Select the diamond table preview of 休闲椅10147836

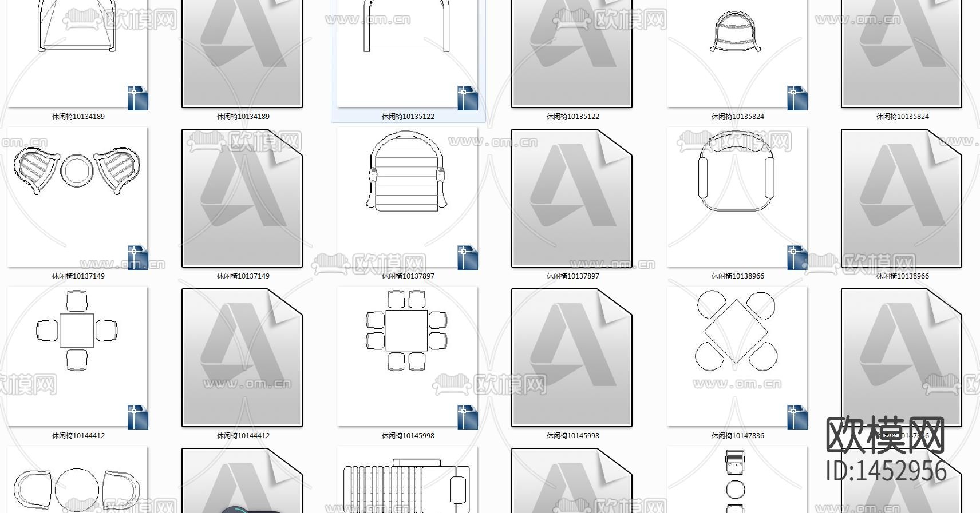[x=737, y=357]
